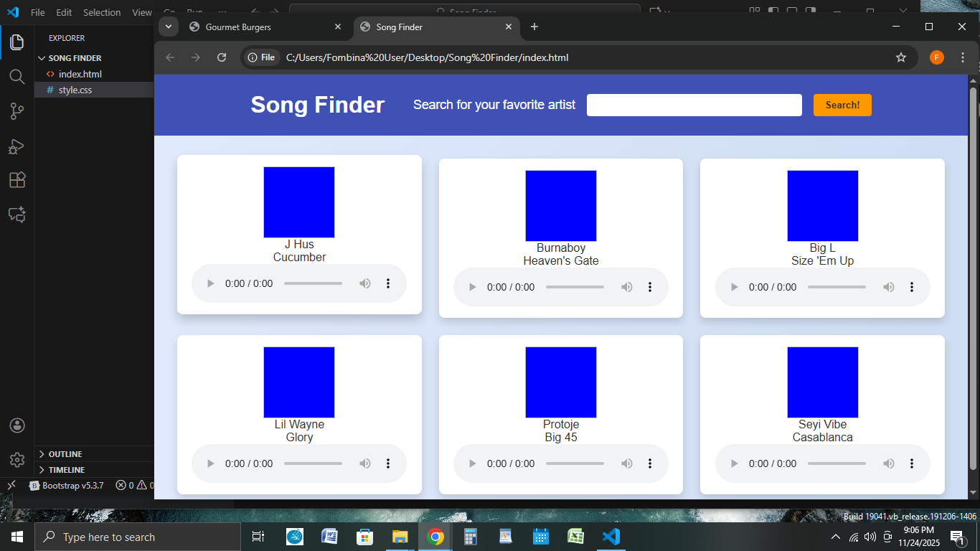Image resolution: width=980 pixels, height=551 pixels.
Task: Open the Chrome tab search dropdown arrow
Action: point(168,27)
